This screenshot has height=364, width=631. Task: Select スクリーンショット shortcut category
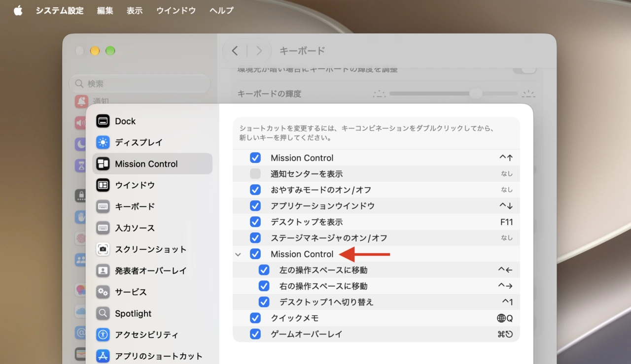pos(152,249)
